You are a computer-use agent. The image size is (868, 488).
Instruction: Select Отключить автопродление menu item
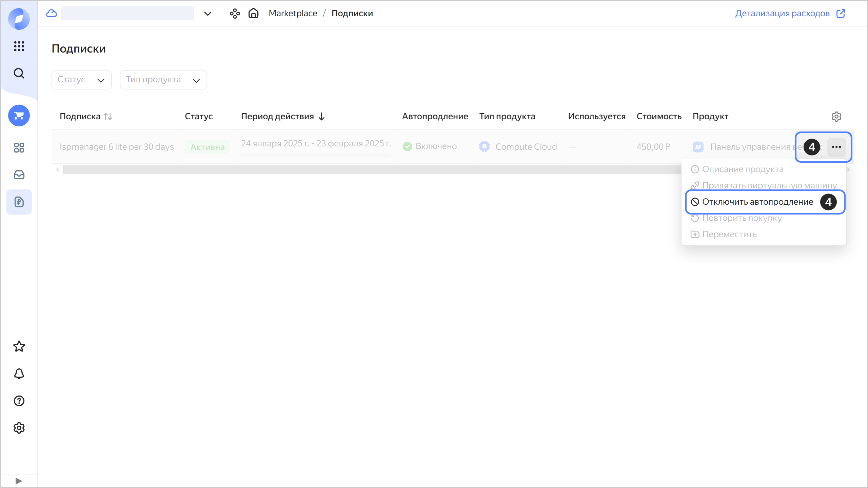click(x=757, y=202)
